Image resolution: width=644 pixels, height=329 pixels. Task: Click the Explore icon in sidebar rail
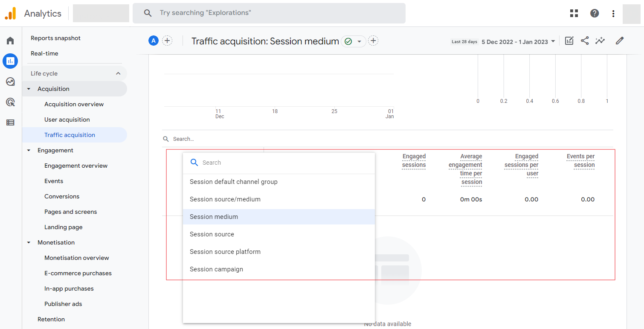click(10, 82)
